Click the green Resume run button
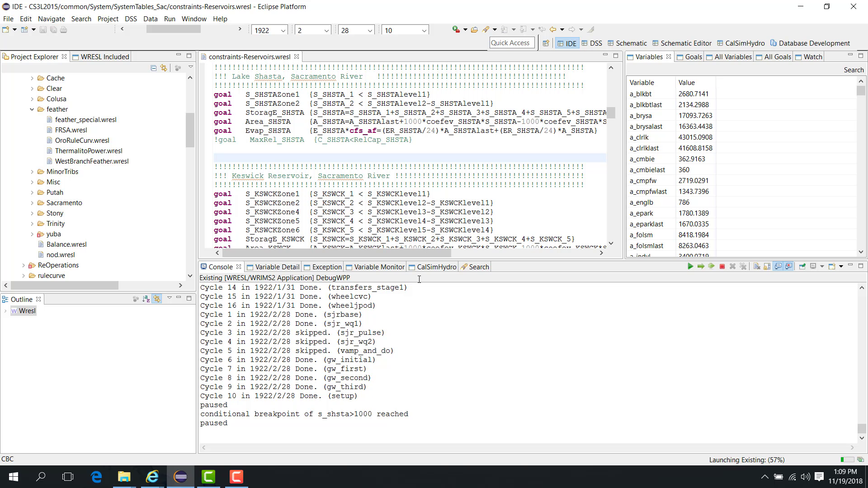Viewport: 868px width, 488px height. pyautogui.click(x=690, y=267)
